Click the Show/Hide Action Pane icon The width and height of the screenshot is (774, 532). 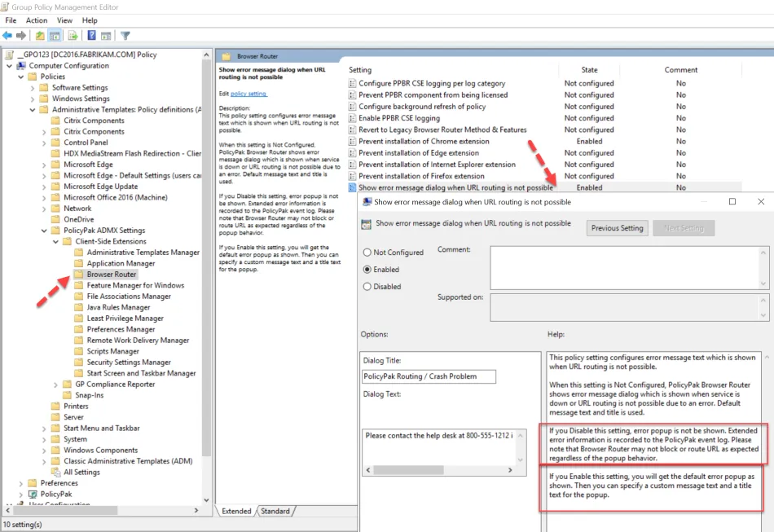(x=106, y=36)
